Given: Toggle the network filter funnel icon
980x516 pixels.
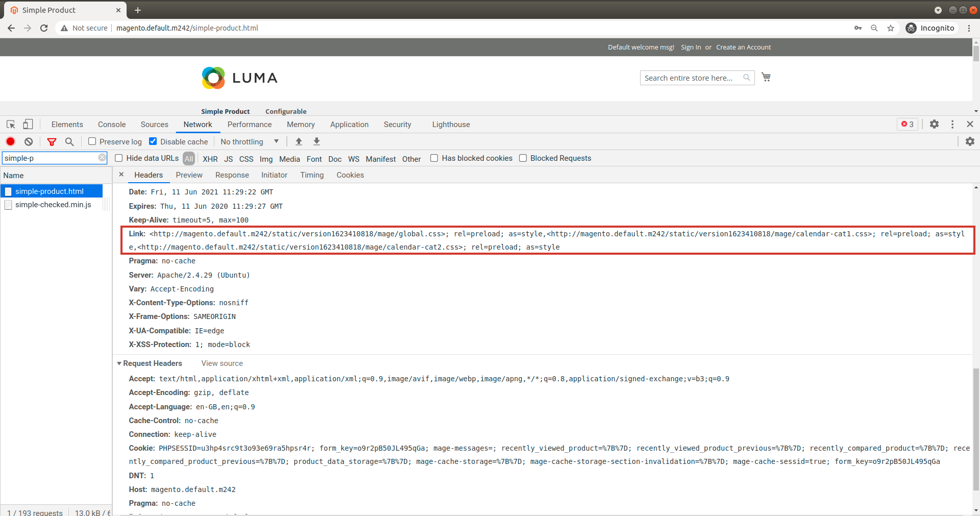Looking at the screenshot, I should [x=52, y=142].
